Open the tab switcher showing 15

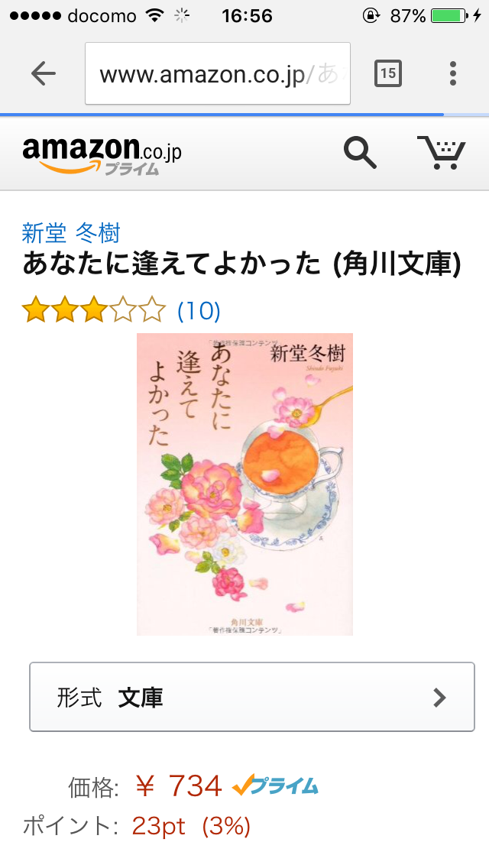[x=387, y=73]
